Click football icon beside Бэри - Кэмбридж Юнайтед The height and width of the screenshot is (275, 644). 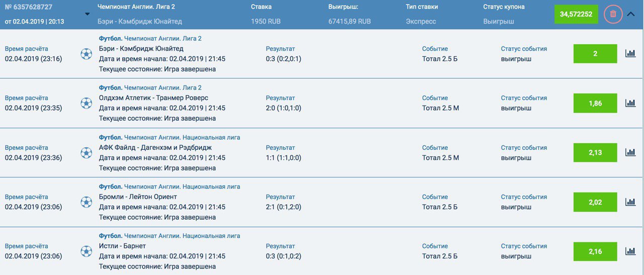point(86,54)
